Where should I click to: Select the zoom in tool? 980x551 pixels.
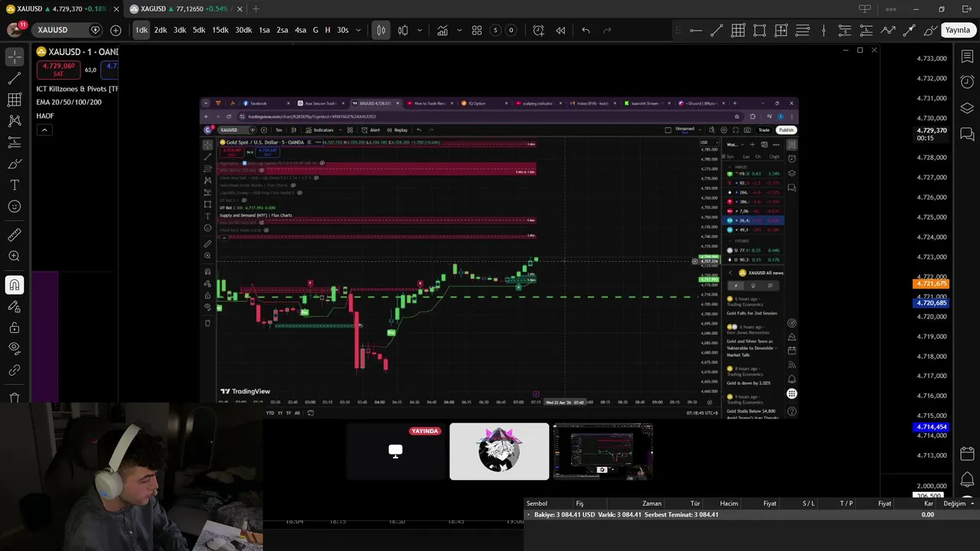pos(15,256)
